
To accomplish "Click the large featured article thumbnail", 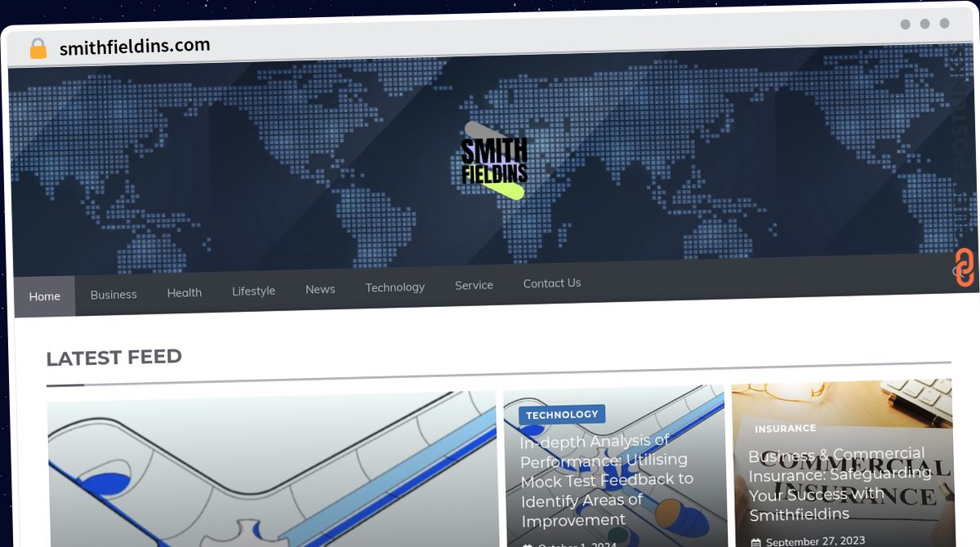I will (271, 469).
